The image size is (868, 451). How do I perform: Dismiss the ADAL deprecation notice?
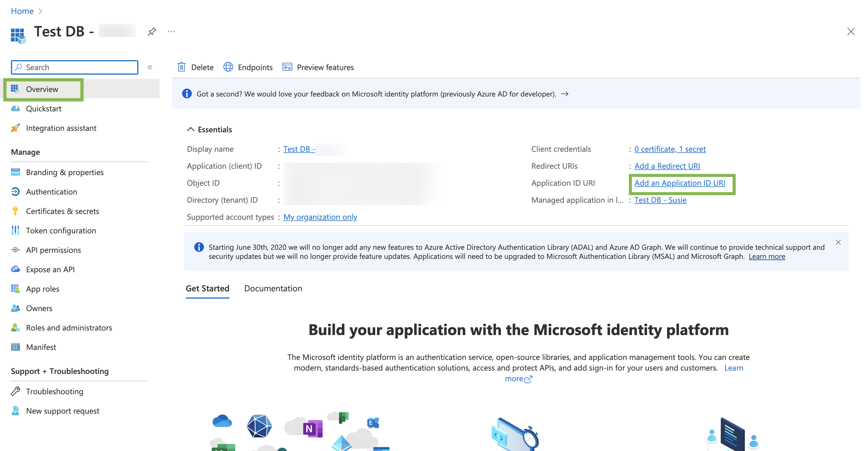pyautogui.click(x=838, y=242)
